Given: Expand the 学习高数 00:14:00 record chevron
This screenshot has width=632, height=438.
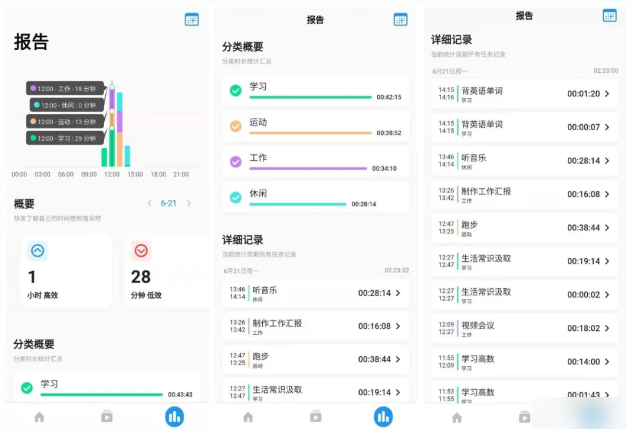Looking at the screenshot, I should click(x=607, y=361).
